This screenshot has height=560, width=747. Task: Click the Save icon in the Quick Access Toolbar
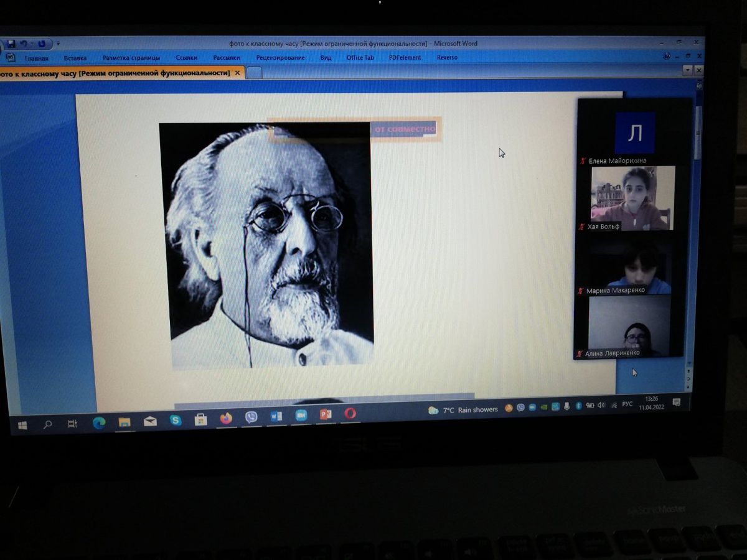(x=11, y=44)
